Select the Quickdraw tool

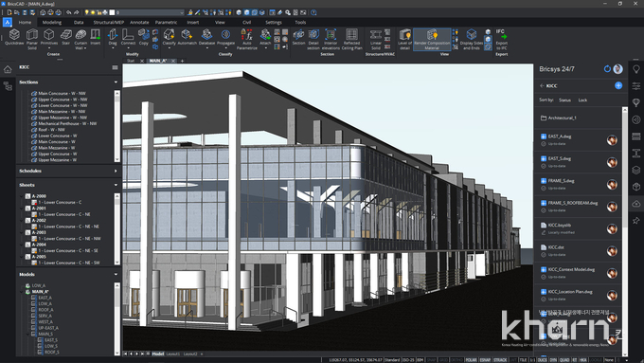(14, 37)
